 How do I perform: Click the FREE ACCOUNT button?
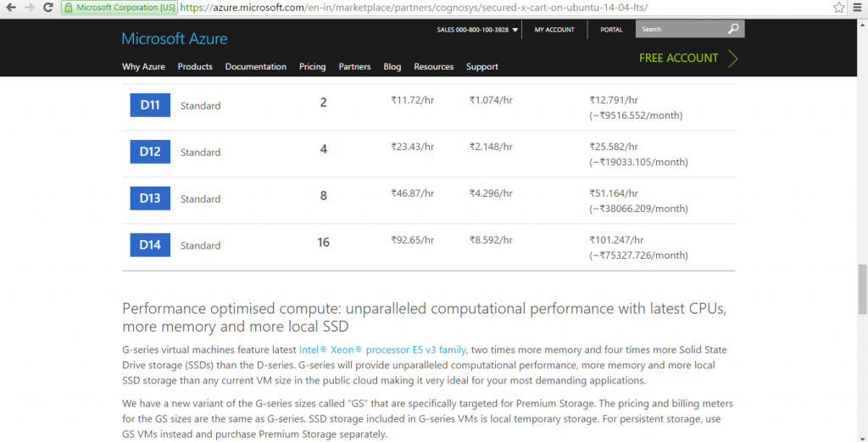pos(687,59)
